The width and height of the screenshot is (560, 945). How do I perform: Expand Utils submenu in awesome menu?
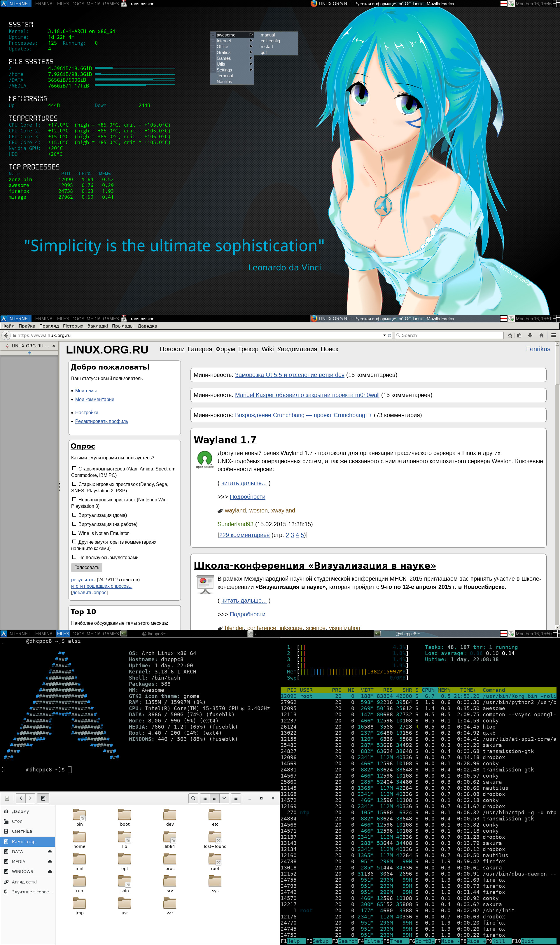pos(232,64)
